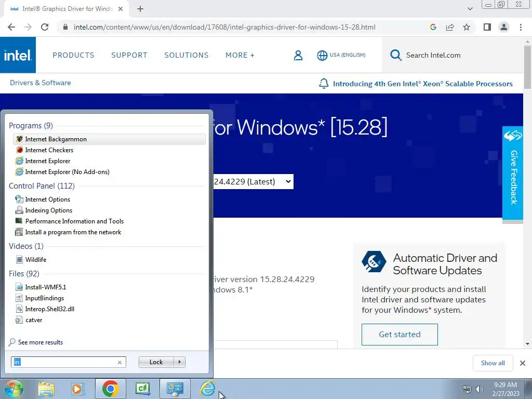Open Chrome's three-dot menu
Screen dimensions: 532x399
coord(521,27)
